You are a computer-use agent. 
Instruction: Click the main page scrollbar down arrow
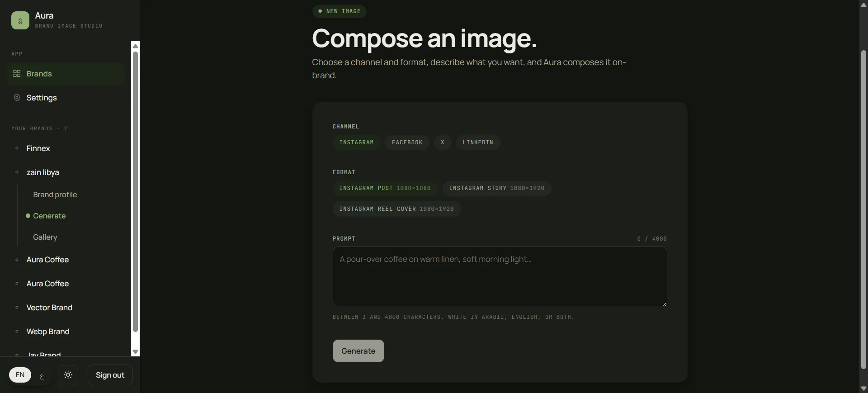click(x=863, y=389)
